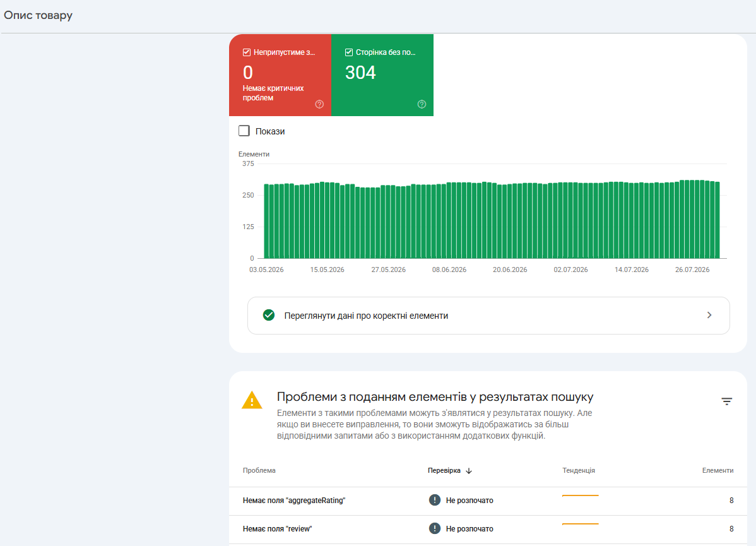Open the filter icon for issues table
Image resolution: width=756 pixels, height=546 pixels.
coord(726,401)
